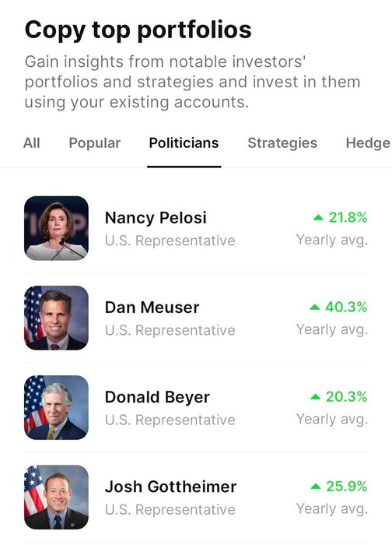
Task: Click the 40.3% yearly average figure
Action: tap(346, 308)
